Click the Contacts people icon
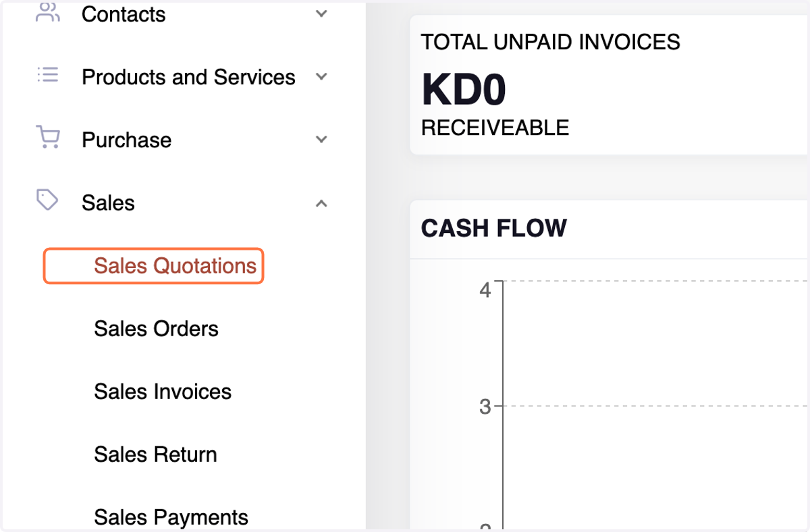810x532 pixels. click(47, 12)
